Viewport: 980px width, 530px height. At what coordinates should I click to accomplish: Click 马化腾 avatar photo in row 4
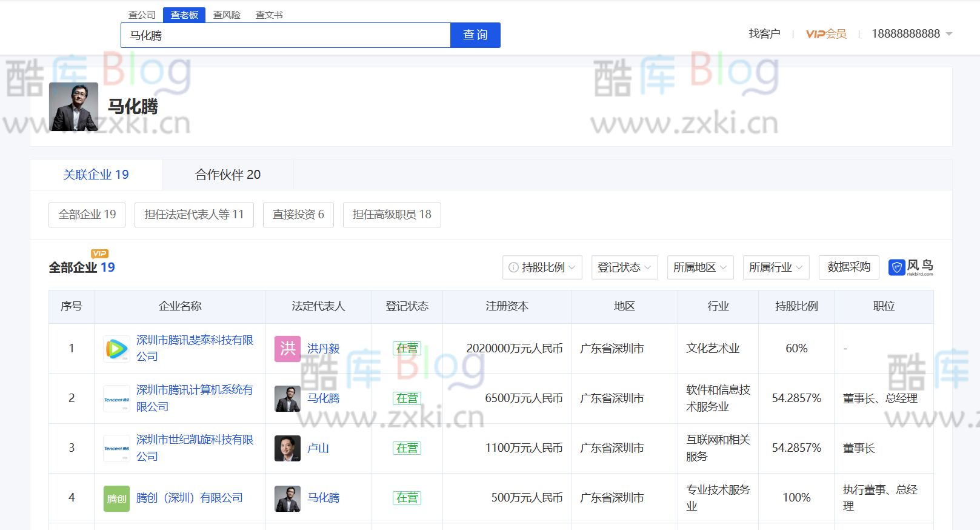(x=287, y=498)
